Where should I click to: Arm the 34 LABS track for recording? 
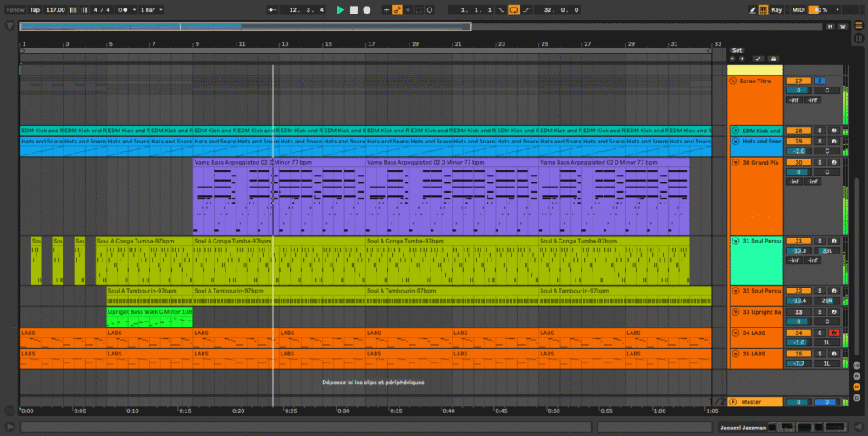pos(833,333)
